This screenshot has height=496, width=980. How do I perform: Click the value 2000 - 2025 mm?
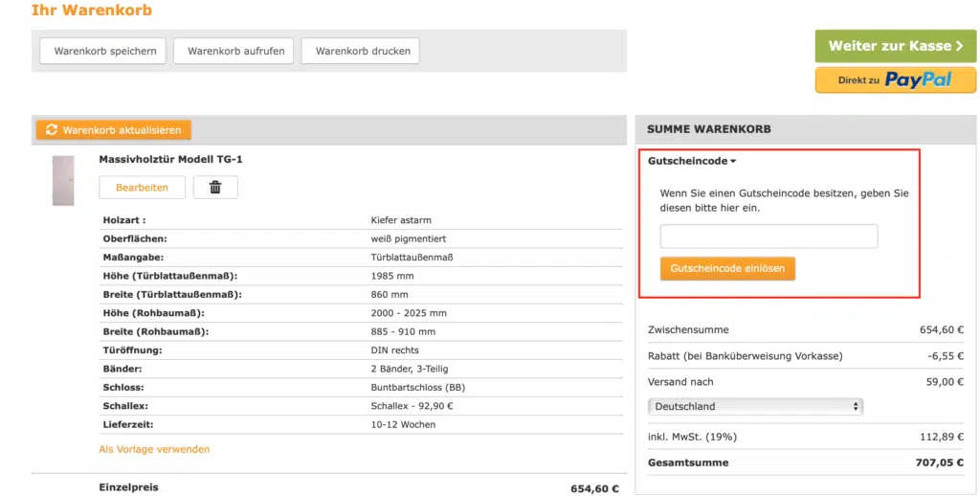[409, 313]
